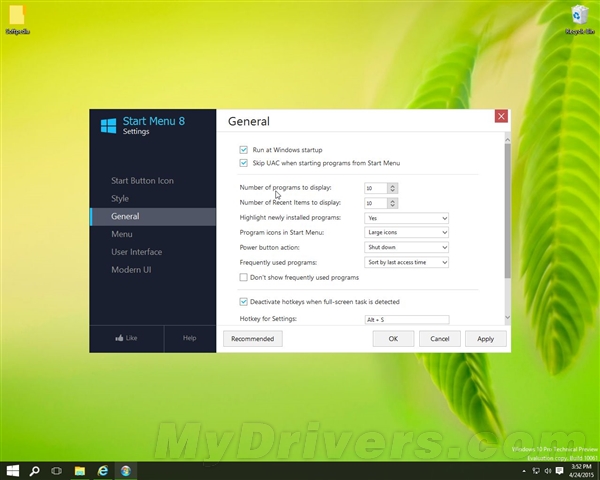Click the thumbs-up Like icon

(x=119, y=338)
